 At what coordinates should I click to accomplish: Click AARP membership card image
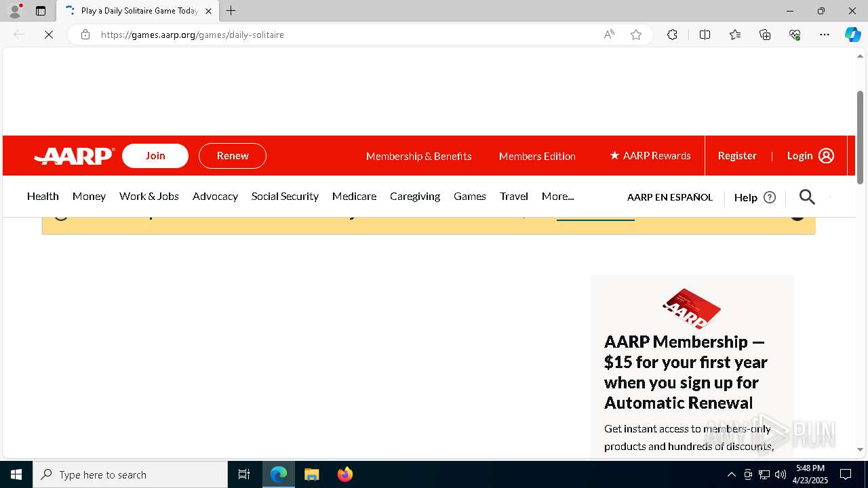click(692, 308)
